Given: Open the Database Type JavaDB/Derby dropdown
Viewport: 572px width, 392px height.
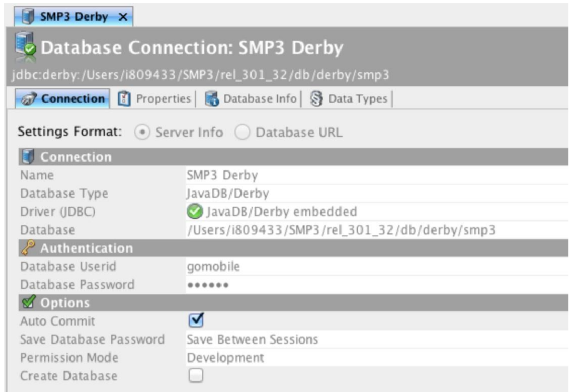Looking at the screenshot, I should coord(377,193).
